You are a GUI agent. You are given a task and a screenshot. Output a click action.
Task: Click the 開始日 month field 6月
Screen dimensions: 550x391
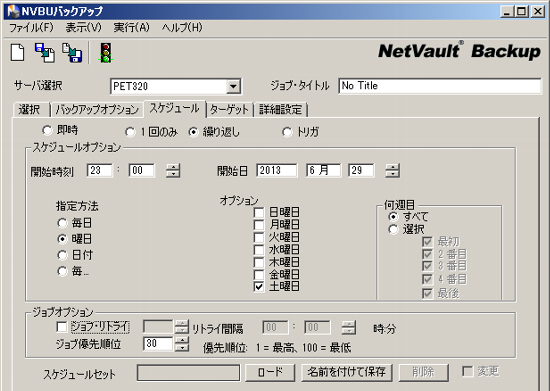323,170
